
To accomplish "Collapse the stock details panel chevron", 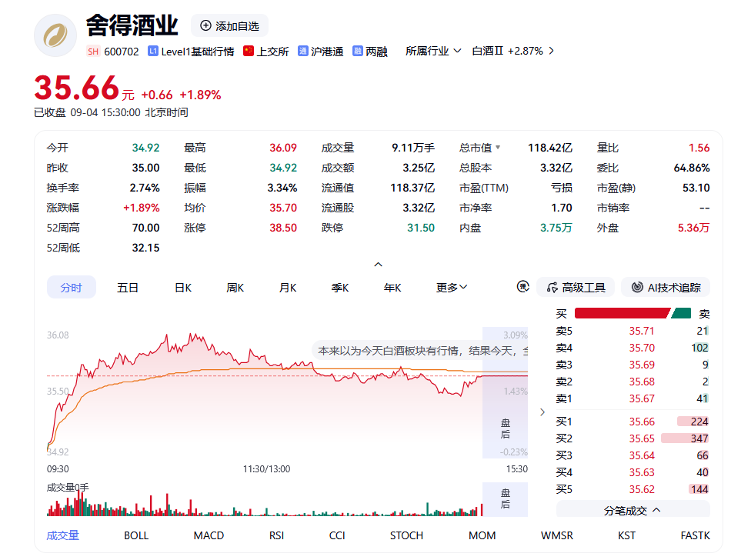I will pos(378,264).
